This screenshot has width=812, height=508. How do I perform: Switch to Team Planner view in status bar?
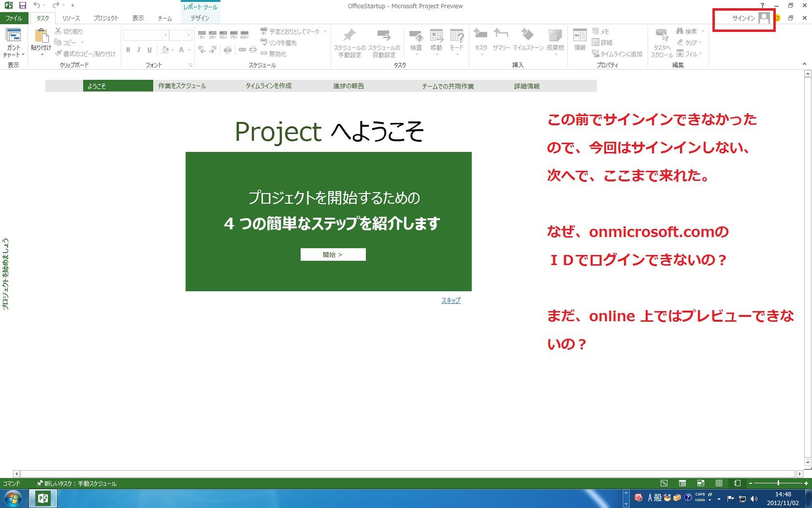tap(701, 483)
